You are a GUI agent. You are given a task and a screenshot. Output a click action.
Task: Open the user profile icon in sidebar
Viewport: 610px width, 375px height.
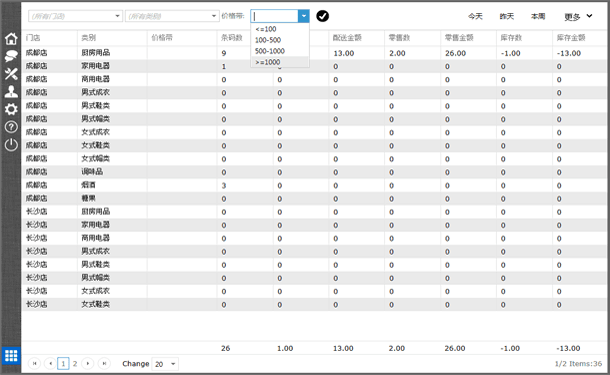point(11,91)
